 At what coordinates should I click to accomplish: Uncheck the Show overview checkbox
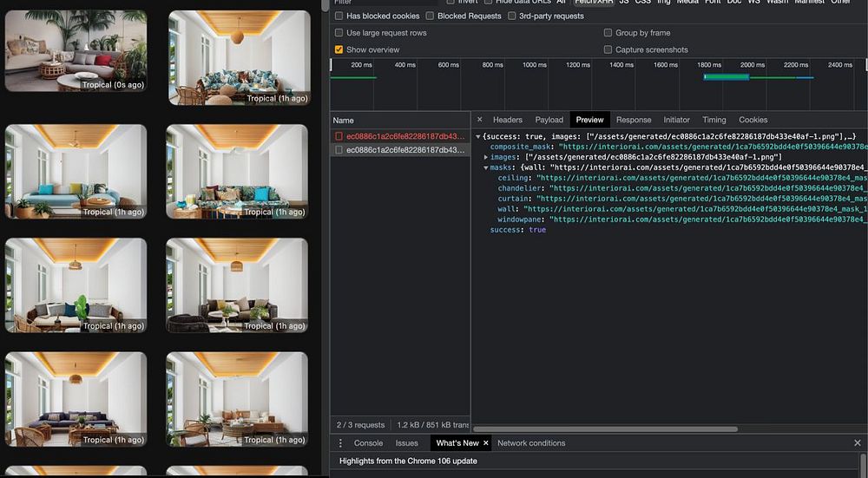click(339, 49)
